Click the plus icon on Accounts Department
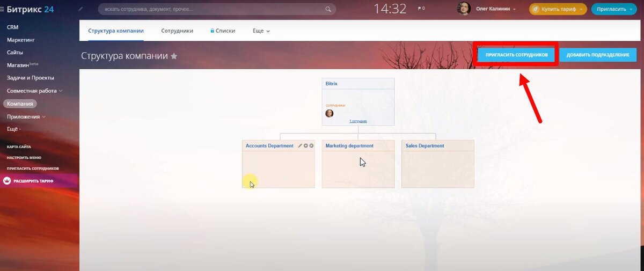 [x=306, y=145]
